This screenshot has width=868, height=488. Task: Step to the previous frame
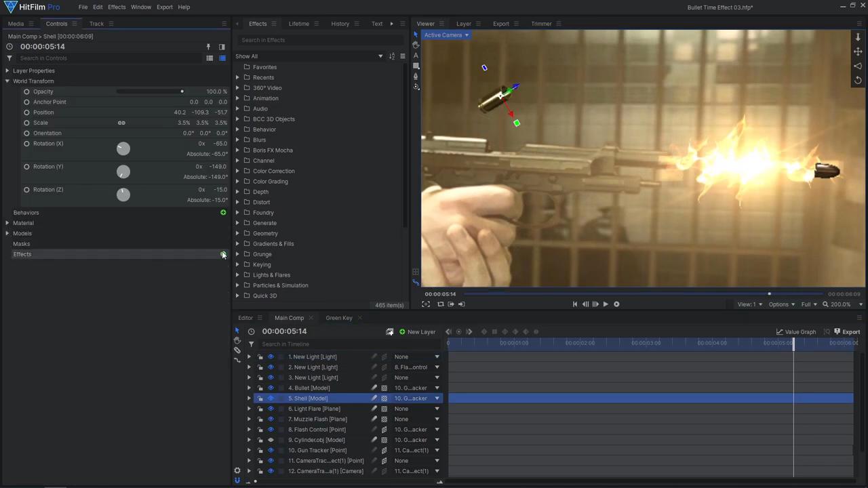[x=585, y=304]
